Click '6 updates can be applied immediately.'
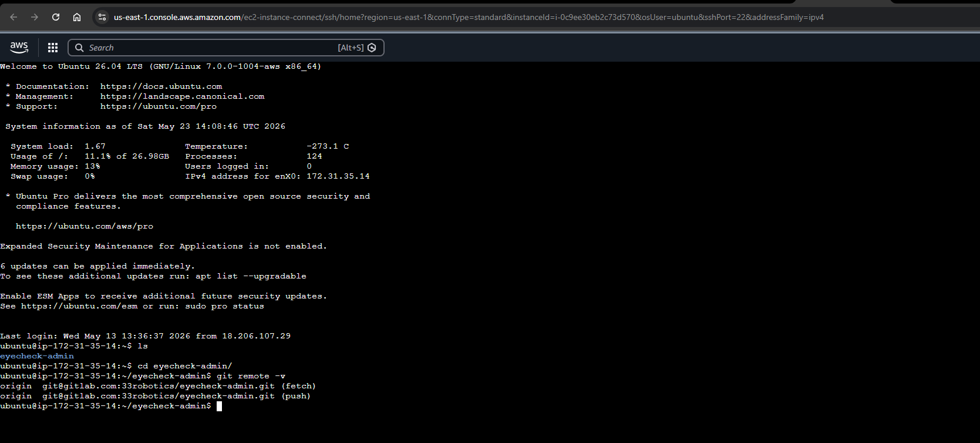 pyautogui.click(x=97, y=266)
